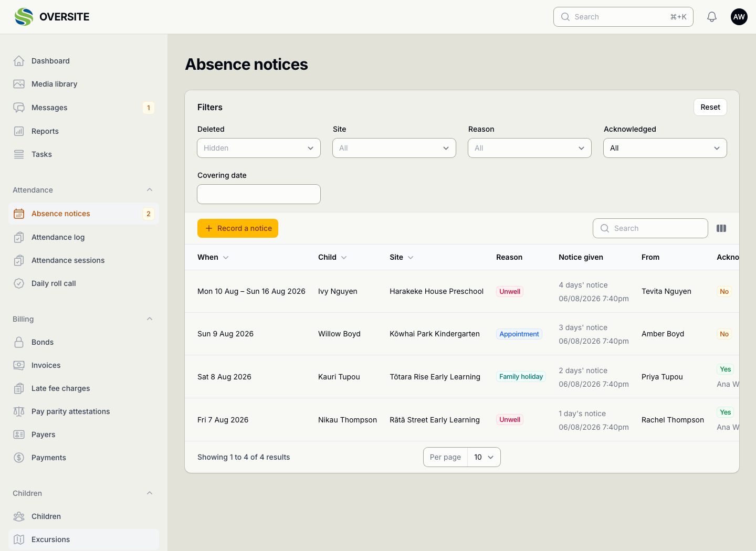This screenshot has width=756, height=551.
Task: Open the Reason filter dropdown
Action: coord(530,148)
